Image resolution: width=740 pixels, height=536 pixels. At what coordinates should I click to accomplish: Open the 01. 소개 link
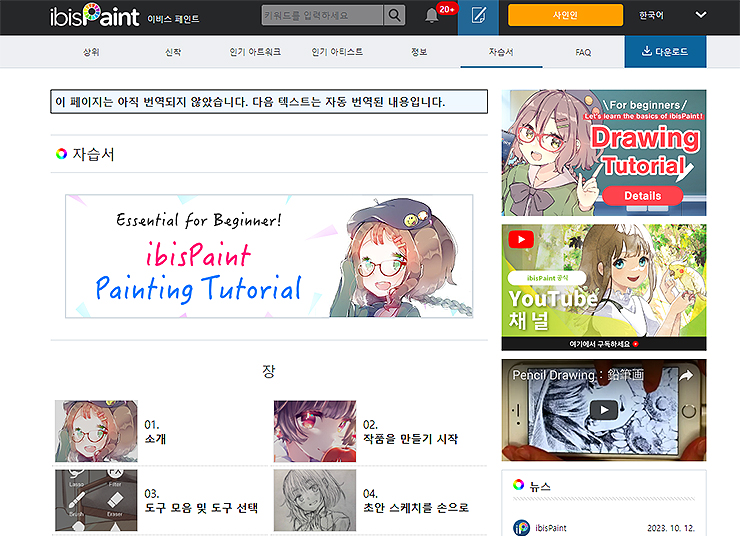(155, 432)
